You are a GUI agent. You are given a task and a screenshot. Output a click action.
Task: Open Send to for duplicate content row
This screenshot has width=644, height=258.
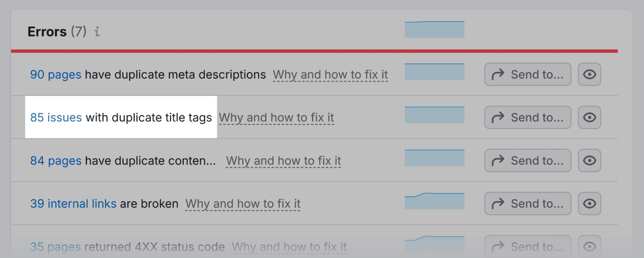coord(528,160)
